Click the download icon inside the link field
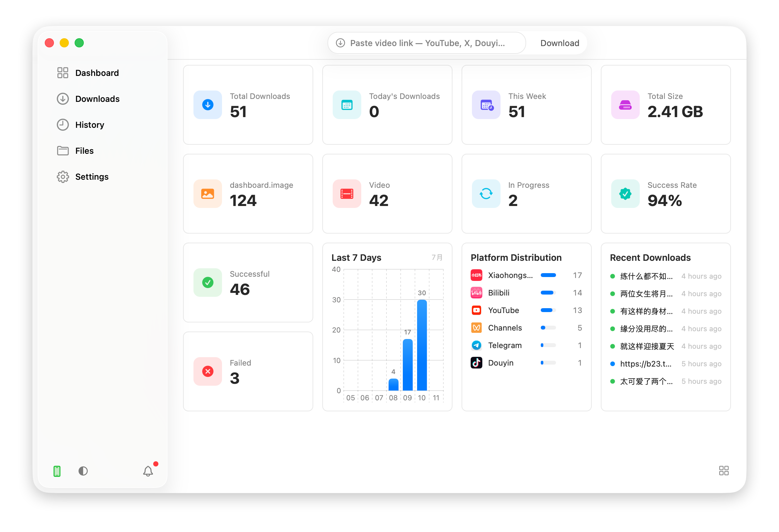 [x=340, y=43]
